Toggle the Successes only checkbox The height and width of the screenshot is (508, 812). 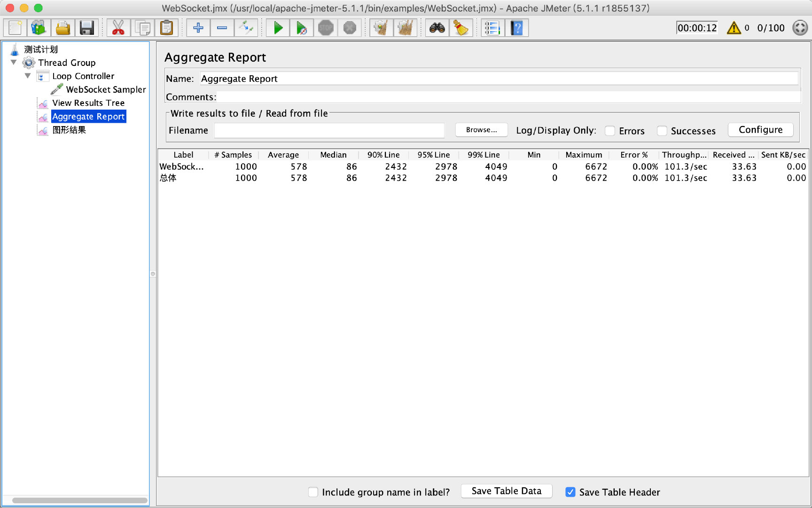click(x=662, y=131)
